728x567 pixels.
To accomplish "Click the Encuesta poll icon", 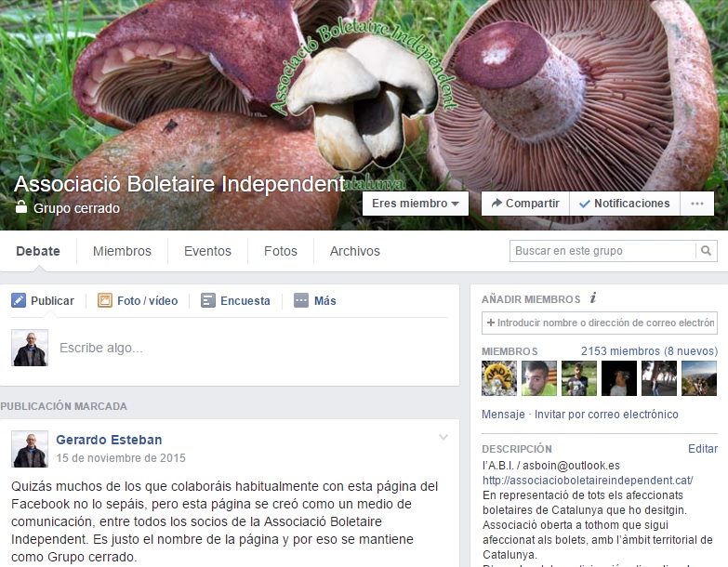I will click(208, 300).
